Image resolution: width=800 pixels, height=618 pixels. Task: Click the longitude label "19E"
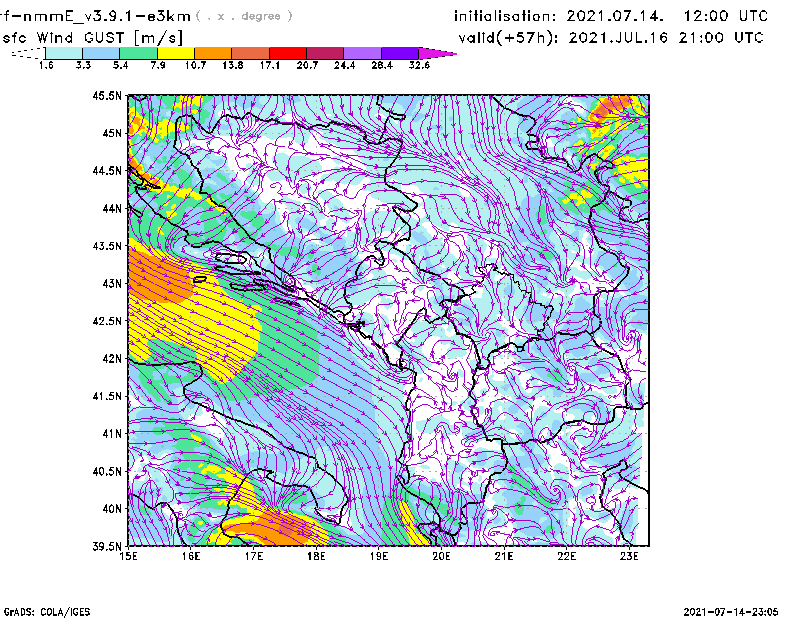(379, 556)
